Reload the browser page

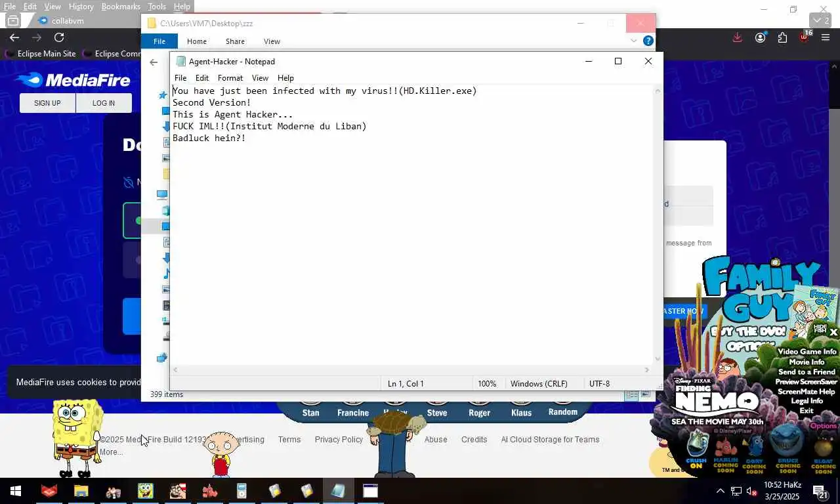[59, 37]
